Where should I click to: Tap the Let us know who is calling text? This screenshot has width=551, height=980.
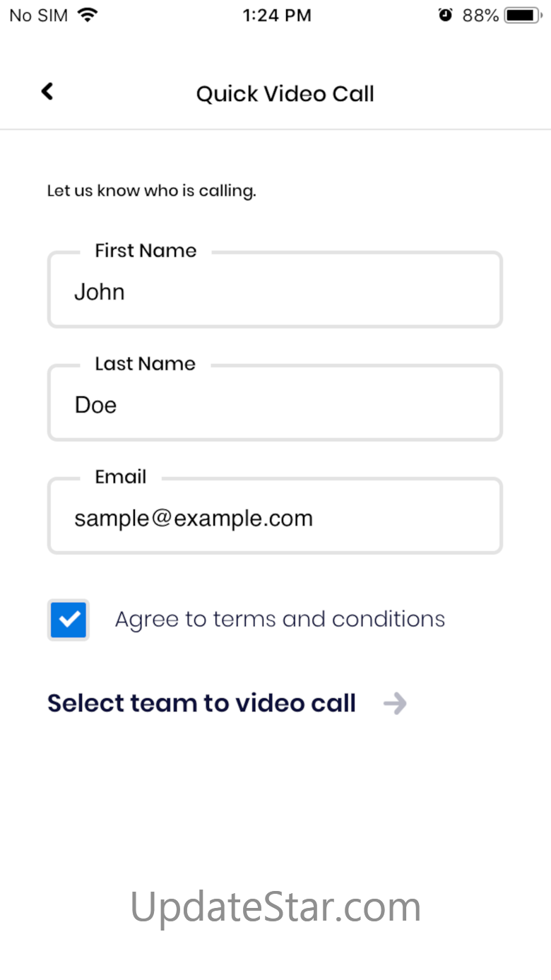click(151, 191)
